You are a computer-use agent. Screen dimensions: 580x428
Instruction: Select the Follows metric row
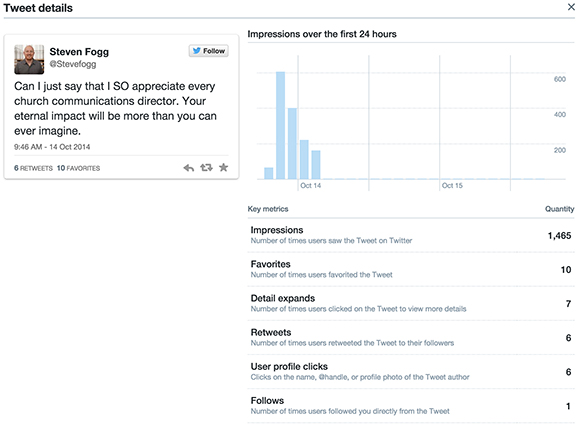pos(411,405)
